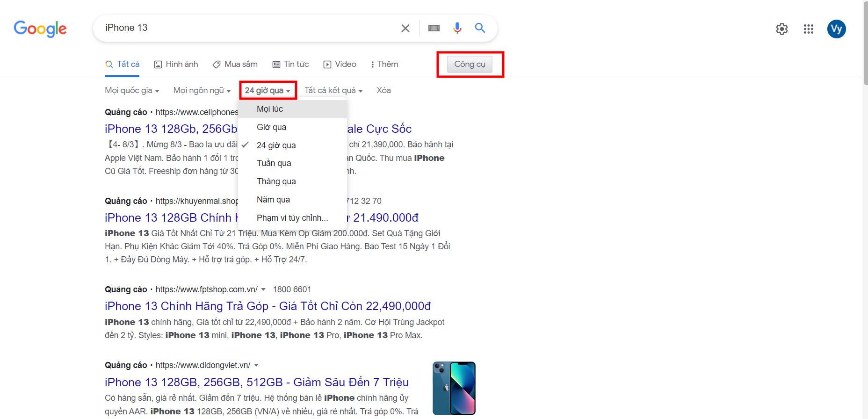
Task: Choose Tuần qua in the time menu
Action: [293, 163]
